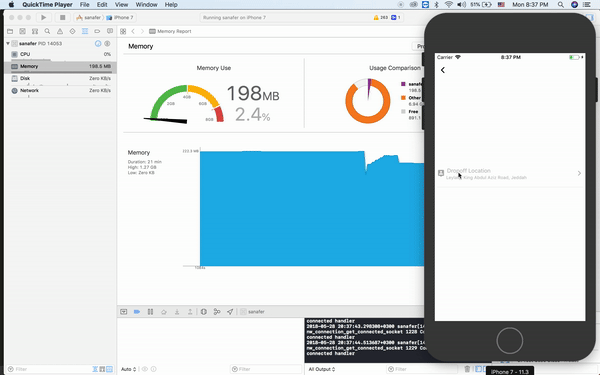Open the Test navigator diamond icon

point(72,31)
